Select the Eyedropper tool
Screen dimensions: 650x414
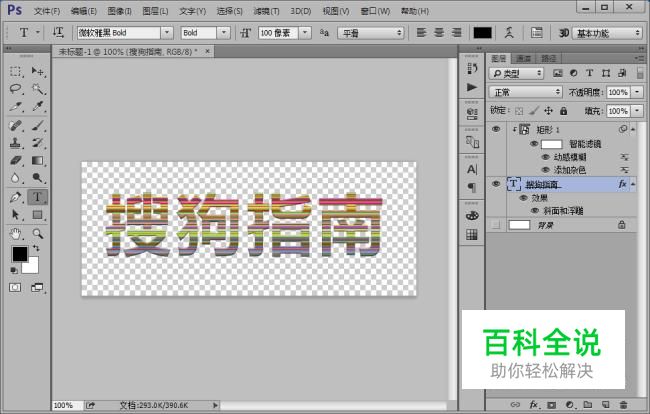[x=38, y=107]
